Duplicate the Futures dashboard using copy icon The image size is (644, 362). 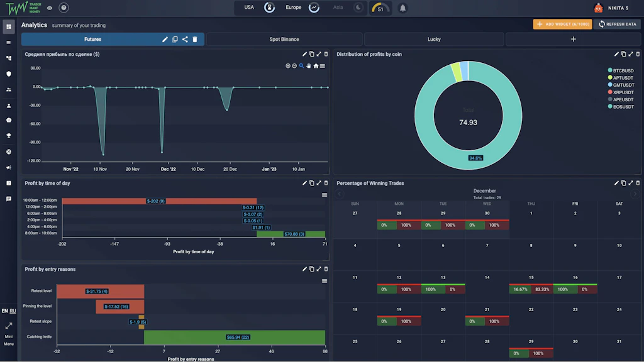175,39
